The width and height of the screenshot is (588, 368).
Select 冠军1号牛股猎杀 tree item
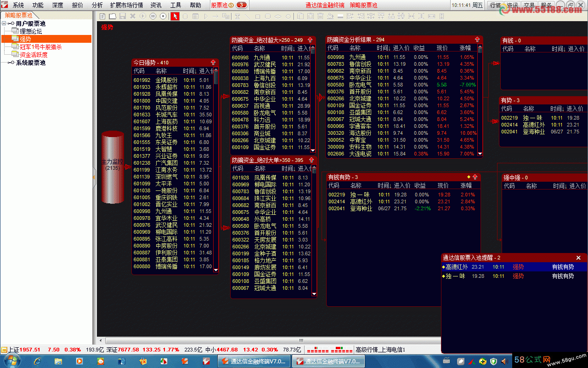tap(40, 47)
